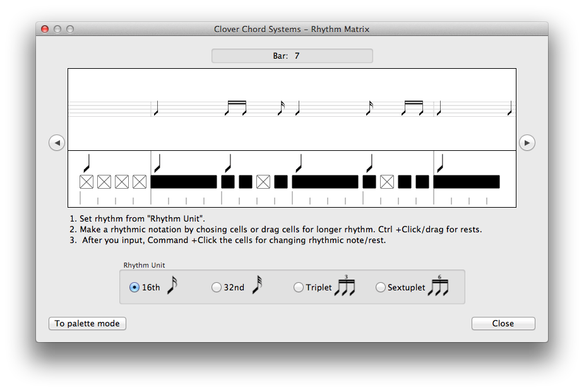Go to the previous bar with left arrow
584x392 pixels.
point(57,143)
